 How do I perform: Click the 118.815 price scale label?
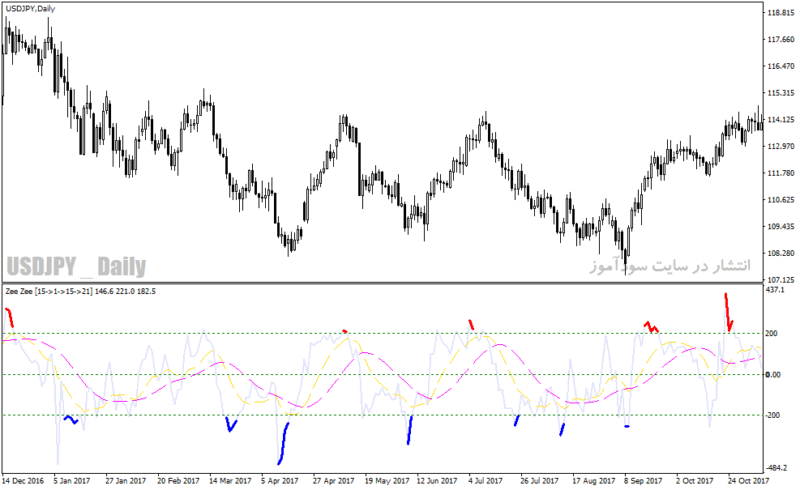(781, 13)
